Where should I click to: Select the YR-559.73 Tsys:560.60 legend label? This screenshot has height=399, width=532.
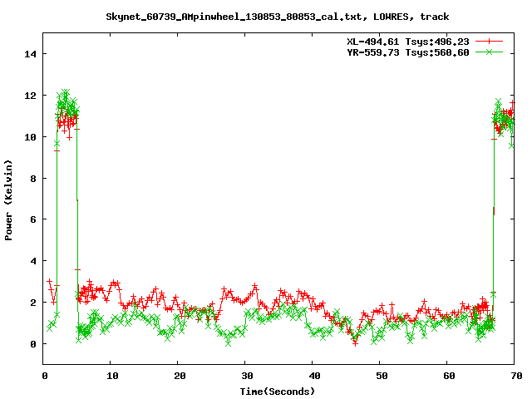pos(408,52)
